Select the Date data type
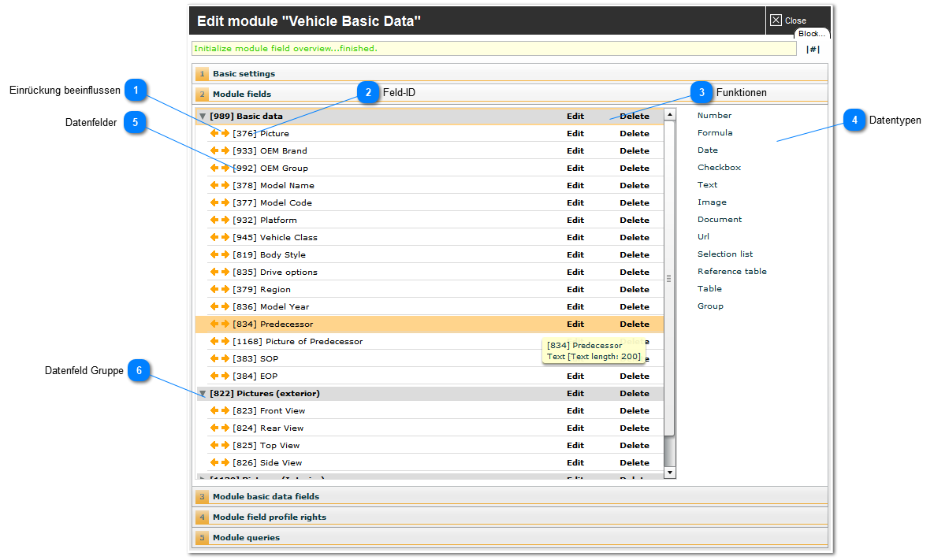This screenshot has width=934, height=560. pos(708,150)
